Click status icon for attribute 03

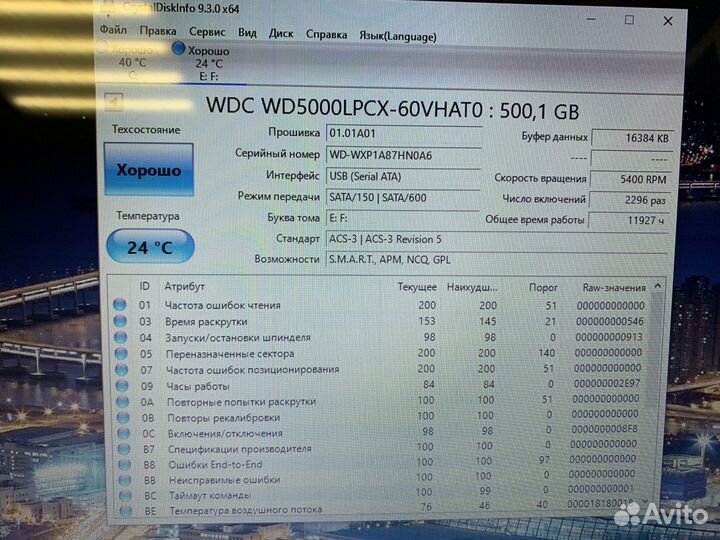click(120, 321)
